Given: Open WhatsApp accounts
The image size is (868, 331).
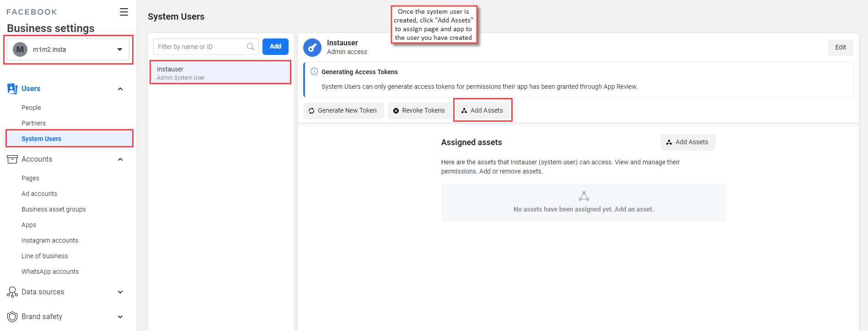Looking at the screenshot, I should click(50, 271).
